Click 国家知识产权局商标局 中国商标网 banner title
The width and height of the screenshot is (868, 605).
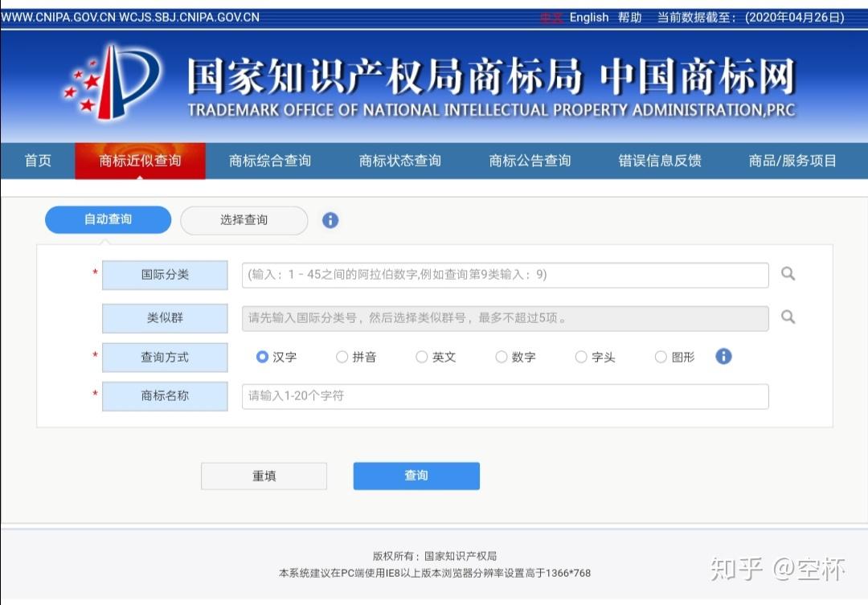tap(491, 76)
